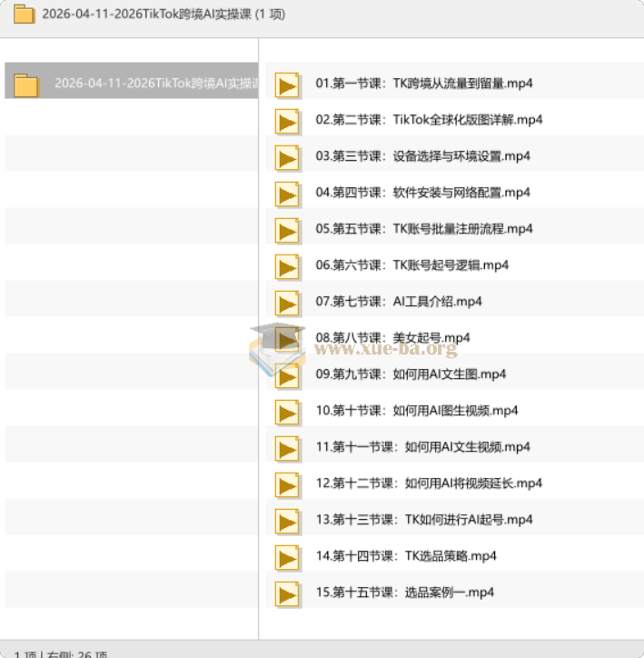Select file name 02.第二节课：TikTok全球化版图详解.mp4
Screen dimensions: 644x658
[429, 120]
